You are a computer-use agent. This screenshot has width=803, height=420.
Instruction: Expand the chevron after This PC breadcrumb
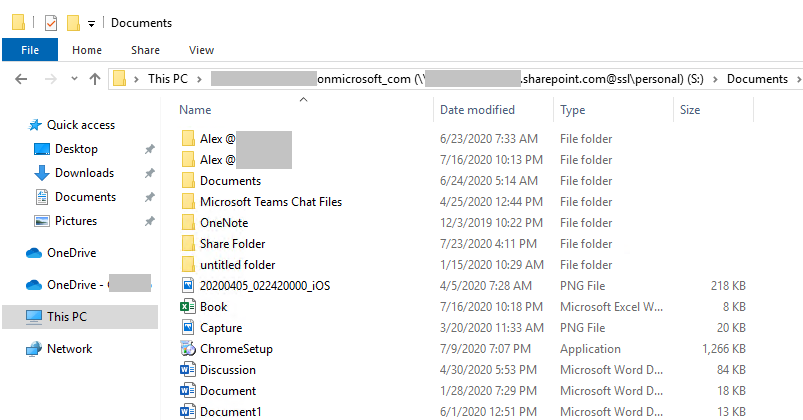[199, 79]
